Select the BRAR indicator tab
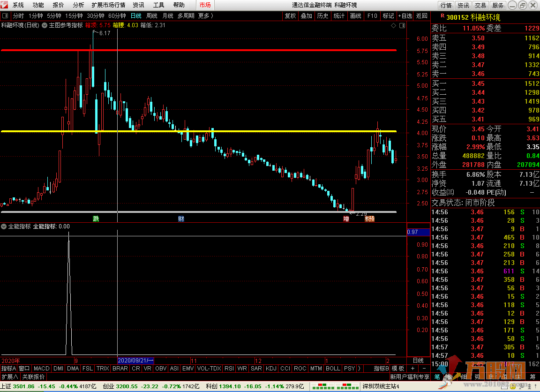540x392 pixels. pos(120,368)
